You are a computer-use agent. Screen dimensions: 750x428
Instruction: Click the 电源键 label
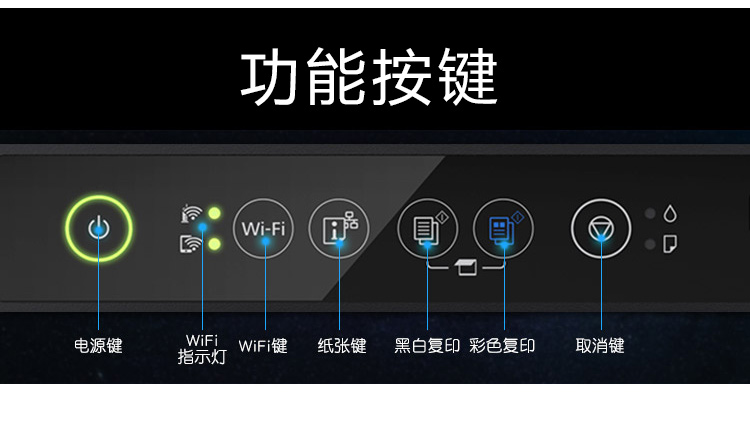[99, 345]
